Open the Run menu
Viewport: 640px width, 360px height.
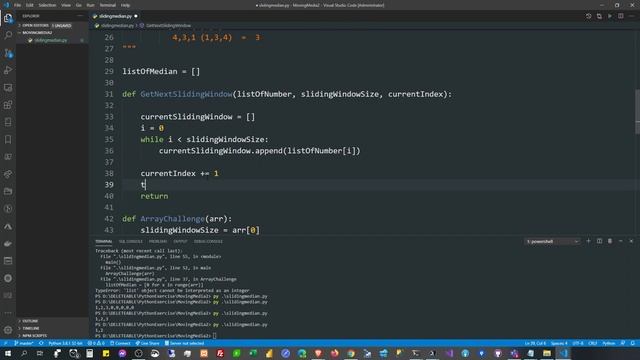91,5
